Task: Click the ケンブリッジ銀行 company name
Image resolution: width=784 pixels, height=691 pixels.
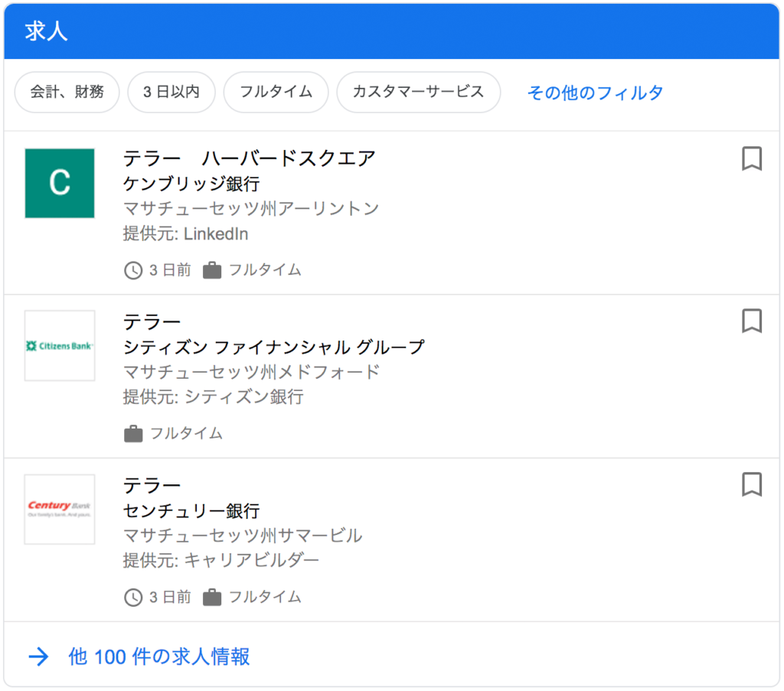Action: point(191,184)
